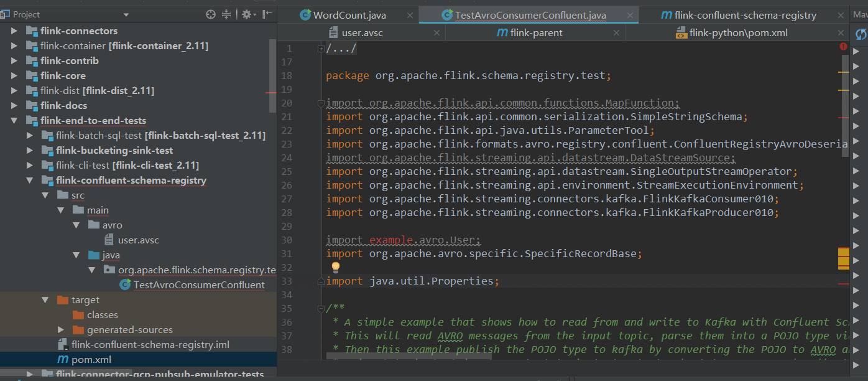Click the editor vertical scrollbar
868x381 pixels.
pos(845,106)
